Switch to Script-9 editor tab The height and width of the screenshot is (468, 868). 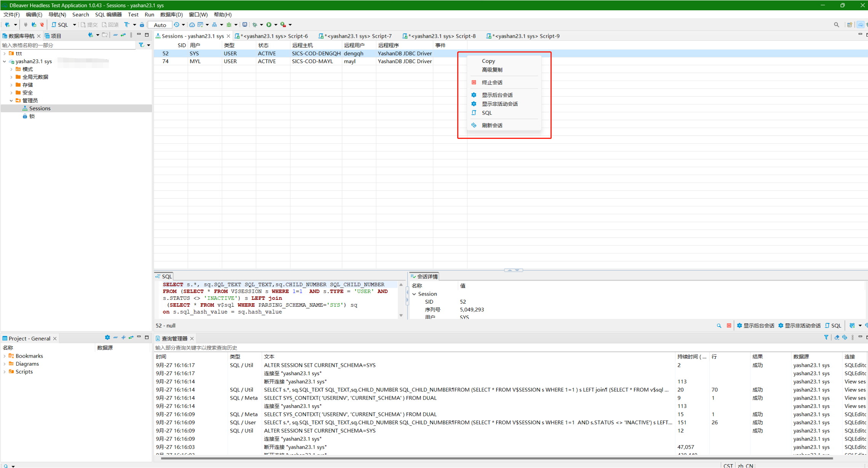[x=523, y=36]
